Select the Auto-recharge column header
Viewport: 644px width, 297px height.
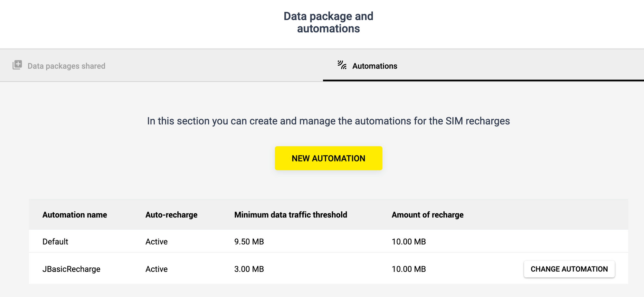tap(171, 215)
